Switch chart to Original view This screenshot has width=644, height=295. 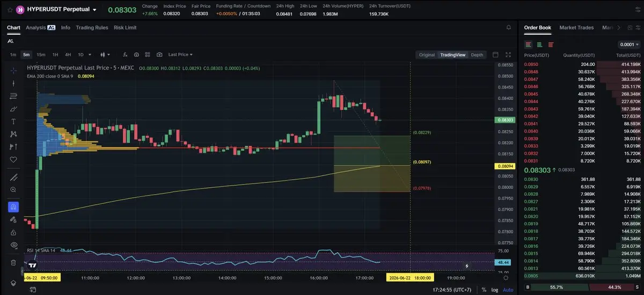pos(427,55)
